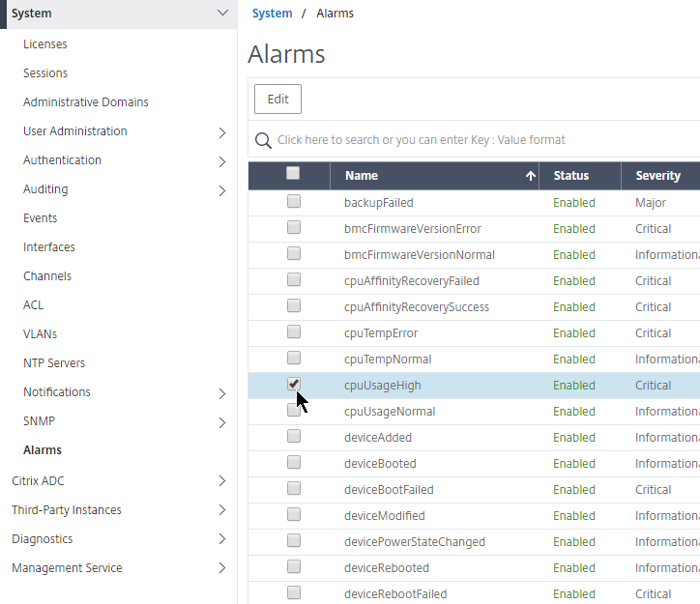Viewport: 700px width, 604px height.
Task: Uncheck the cpuUsageHigh checkbox
Action: pos(294,384)
